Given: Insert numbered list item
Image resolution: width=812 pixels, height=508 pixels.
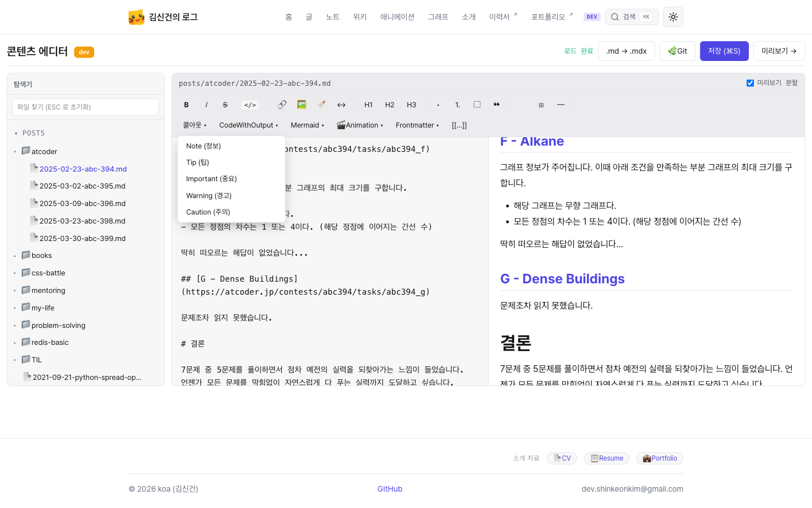Looking at the screenshot, I should pyautogui.click(x=457, y=105).
